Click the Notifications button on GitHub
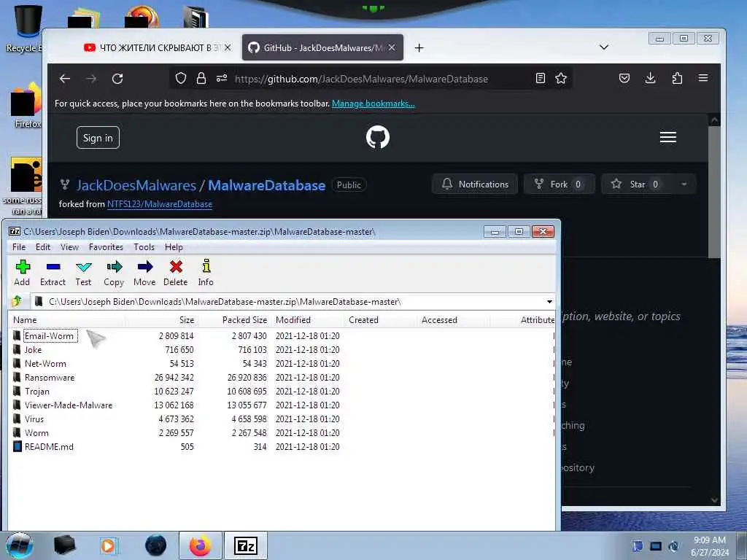Screen dimensions: 747x560 [475, 184]
